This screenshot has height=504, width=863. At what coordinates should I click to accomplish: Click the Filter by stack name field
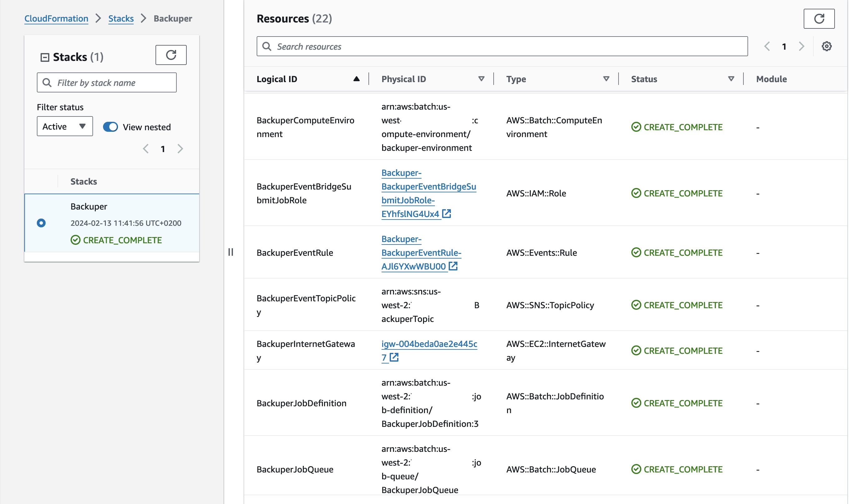tap(106, 82)
